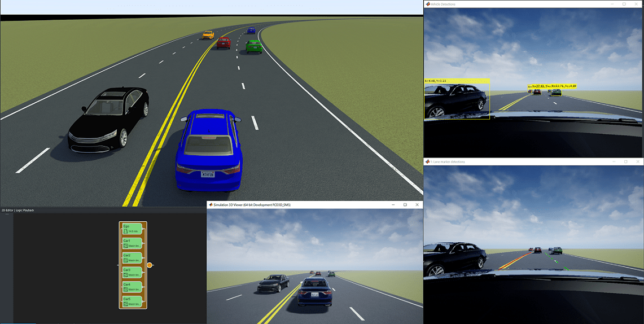Viewport: 644px width, 324px height.
Task: Select the Car3 node title
Action: point(127,270)
